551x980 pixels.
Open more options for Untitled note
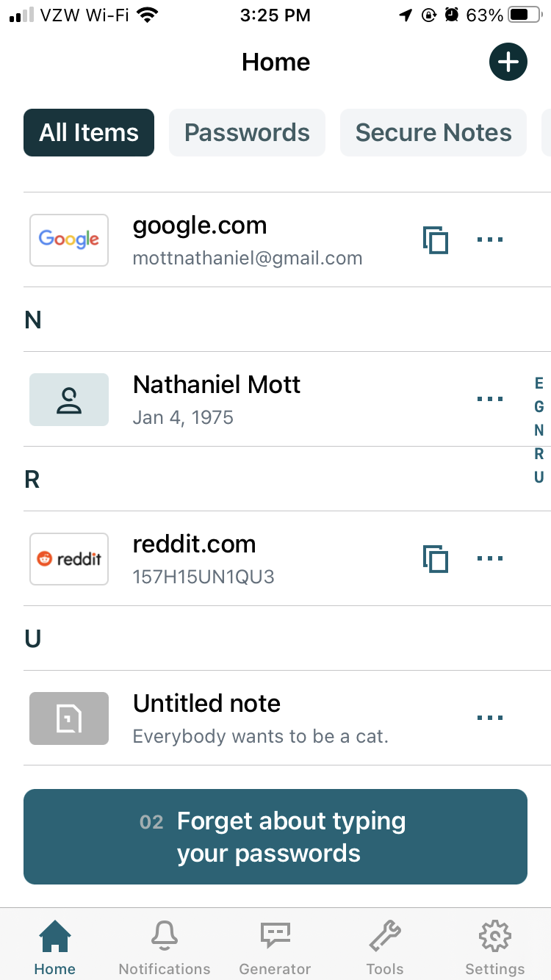(490, 718)
